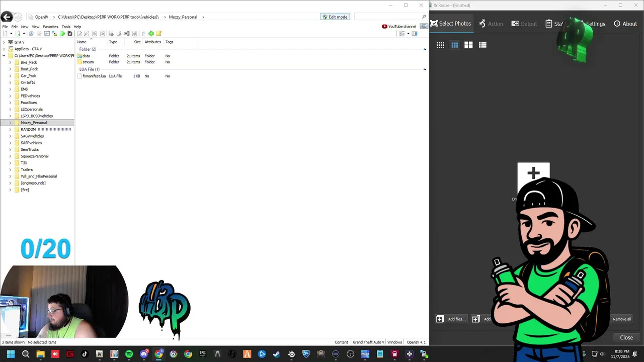The width and height of the screenshot is (644, 362).
Task: Click the Remove all button
Action: click(622, 319)
